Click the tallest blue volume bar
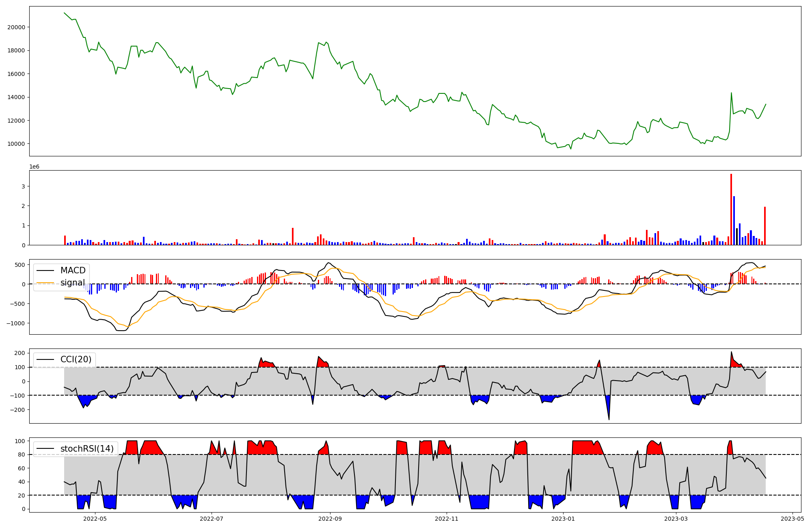Viewport: 812px width, 528px height. [734, 221]
